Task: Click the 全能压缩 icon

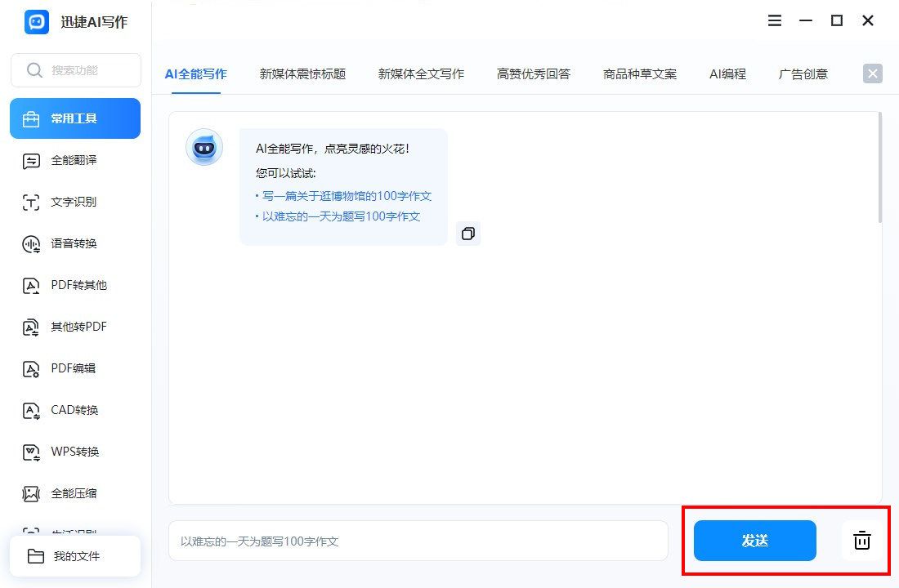Action: point(31,493)
